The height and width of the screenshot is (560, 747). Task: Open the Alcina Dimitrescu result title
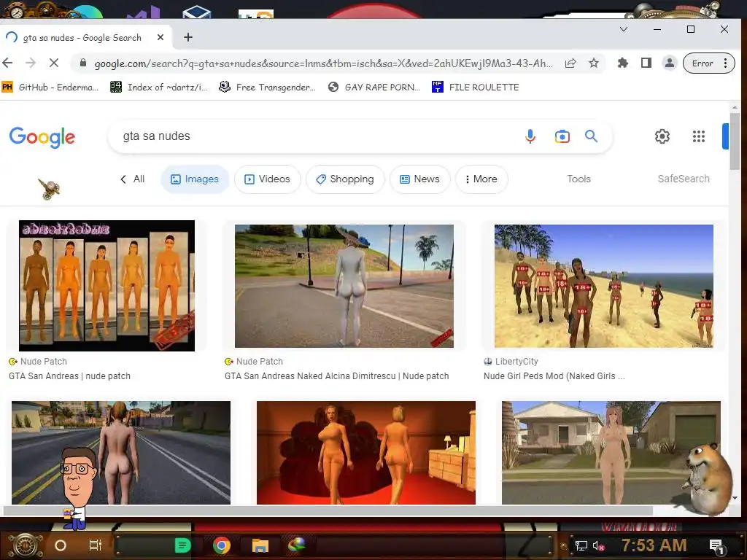(x=337, y=376)
